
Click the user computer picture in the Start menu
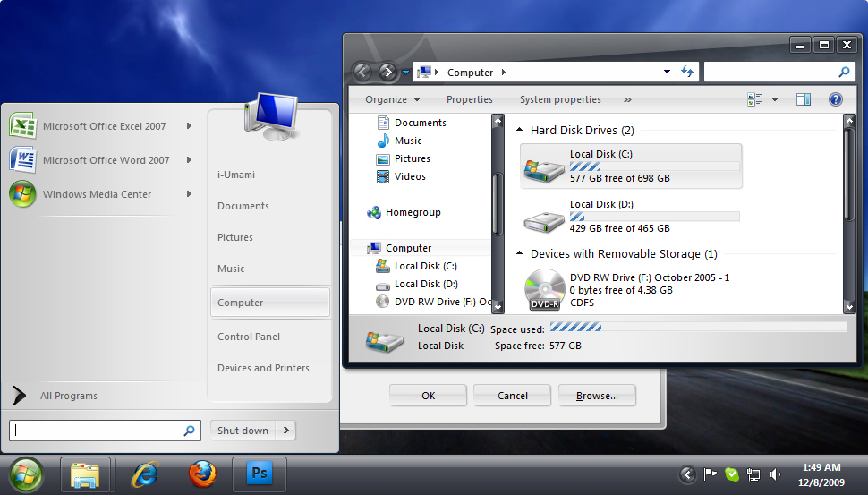point(272,117)
